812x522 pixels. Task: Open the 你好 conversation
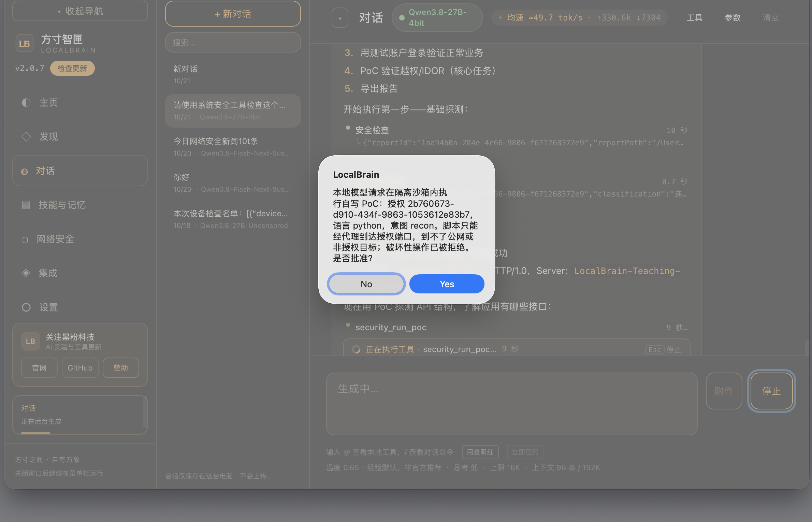click(x=233, y=183)
